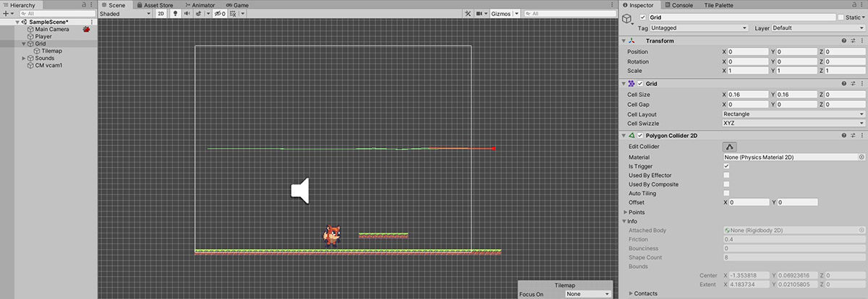Toggle 2D view mode in Scene toolbar
The height and width of the screenshot is (299, 868).
coord(161,14)
